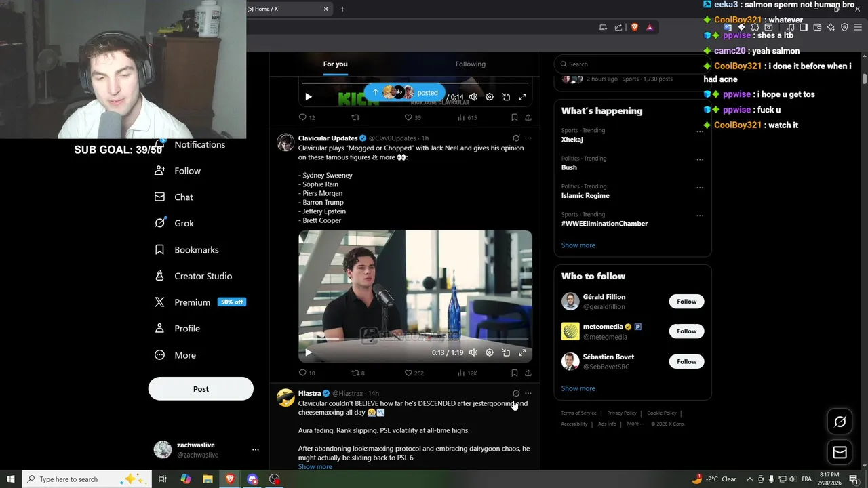Screen dimensions: 868x488
Task: Follow Gérald Fillion
Action: pos(686,302)
